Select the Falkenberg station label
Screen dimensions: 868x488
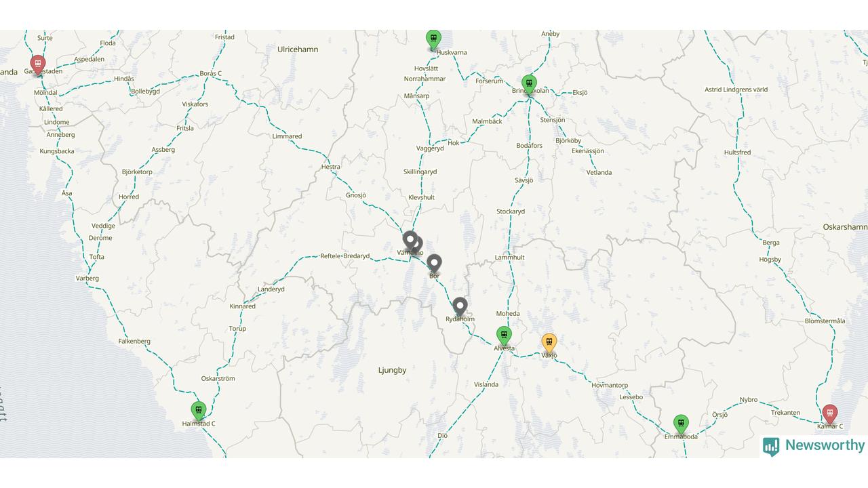(134, 341)
